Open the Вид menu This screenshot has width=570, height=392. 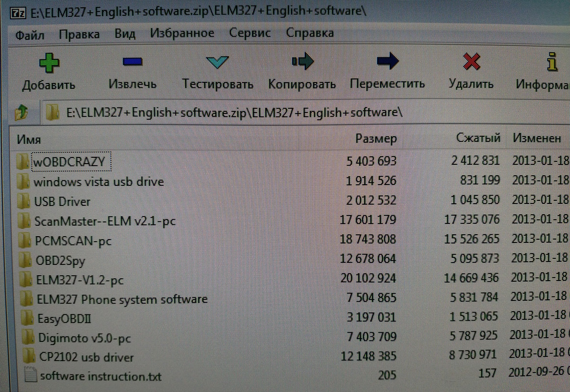click(x=125, y=34)
